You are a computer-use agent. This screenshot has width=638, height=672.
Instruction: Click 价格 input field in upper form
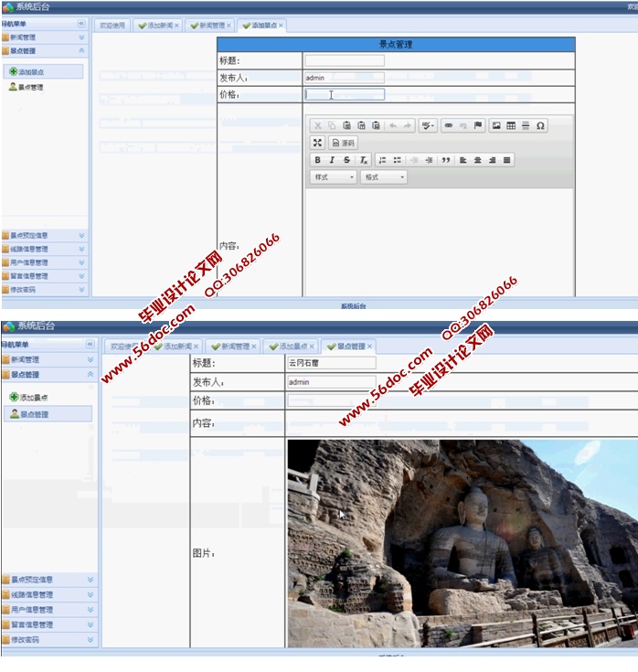(x=345, y=94)
